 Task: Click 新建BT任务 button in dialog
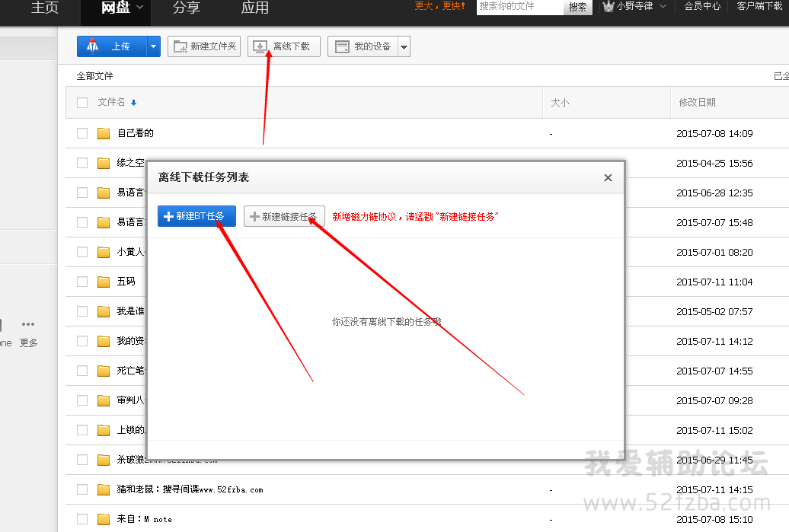(196, 216)
